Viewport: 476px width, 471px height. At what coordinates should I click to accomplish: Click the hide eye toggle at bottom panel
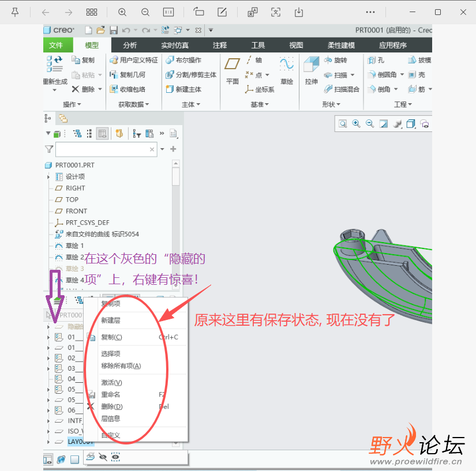(103, 457)
